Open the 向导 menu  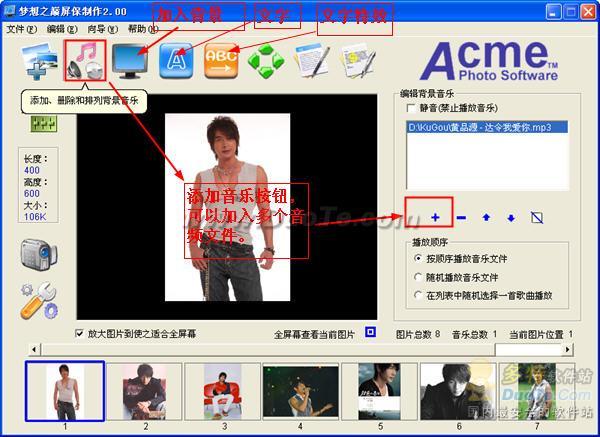pyautogui.click(x=102, y=29)
